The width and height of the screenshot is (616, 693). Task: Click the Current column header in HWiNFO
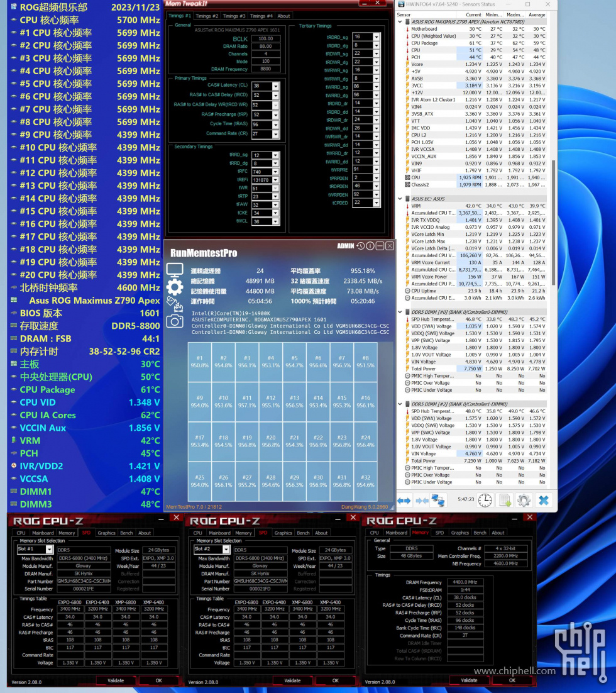click(x=473, y=15)
